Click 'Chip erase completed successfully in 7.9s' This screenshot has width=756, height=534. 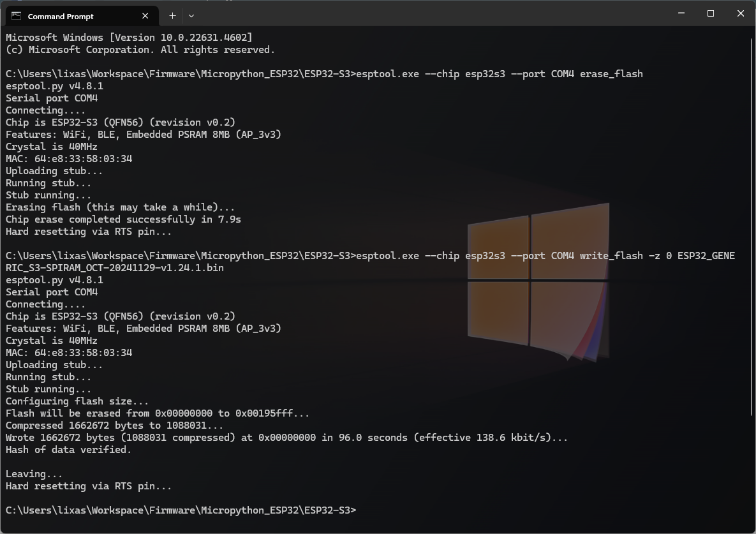coord(123,219)
